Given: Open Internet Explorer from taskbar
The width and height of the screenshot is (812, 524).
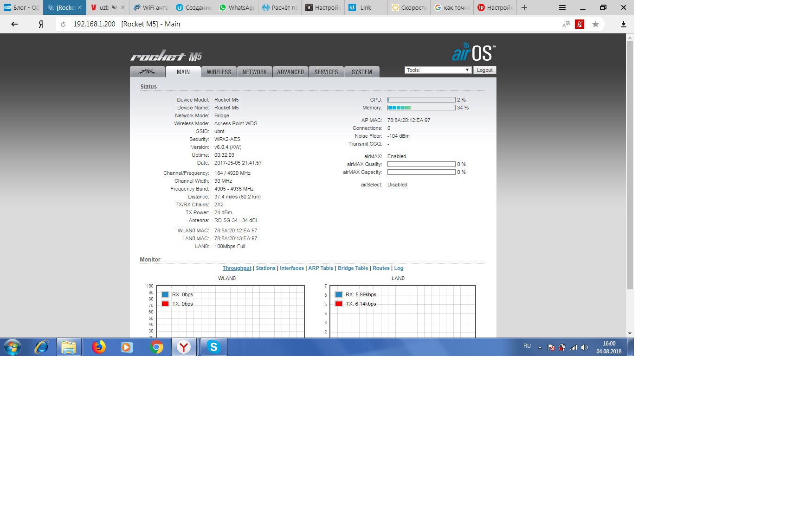Looking at the screenshot, I should 41,347.
